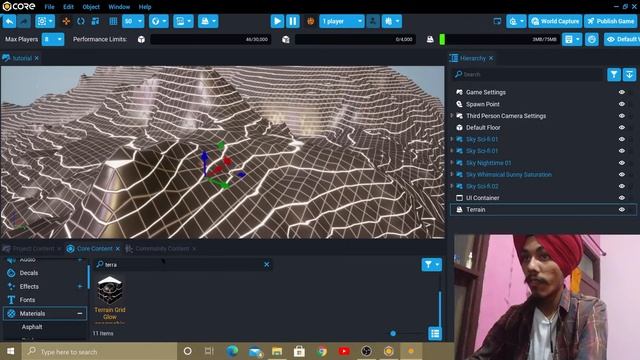This screenshot has height=360, width=640.
Task: Click the Publish Game button
Action: [611, 21]
